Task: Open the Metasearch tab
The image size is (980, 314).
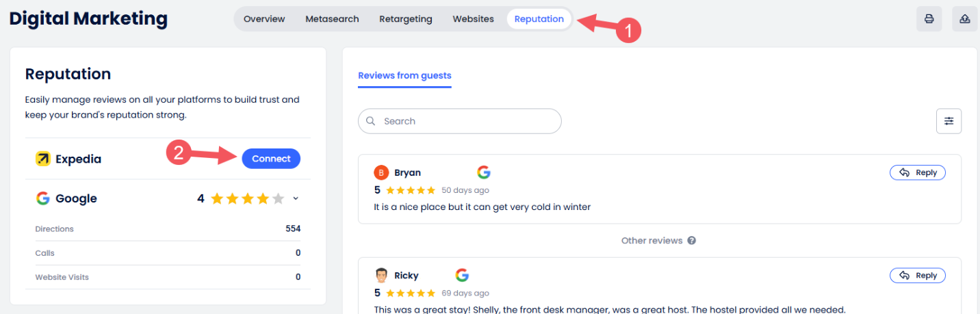Action: 332,19
